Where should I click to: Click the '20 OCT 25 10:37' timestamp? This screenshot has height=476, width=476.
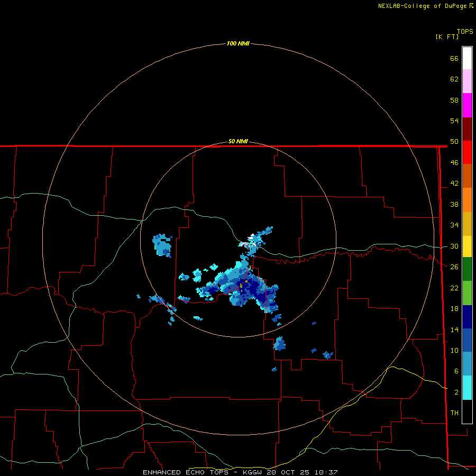point(303,472)
